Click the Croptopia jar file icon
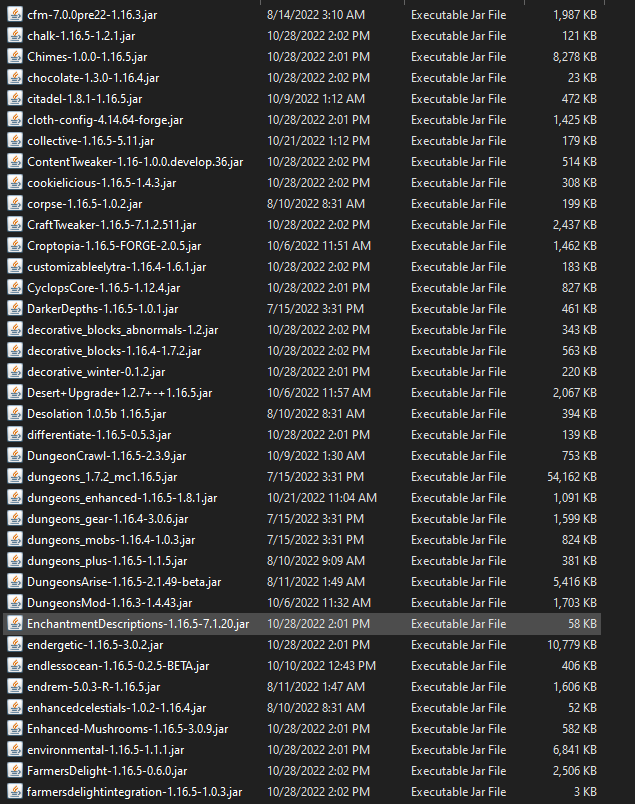The height and width of the screenshot is (804, 635). (x=15, y=246)
